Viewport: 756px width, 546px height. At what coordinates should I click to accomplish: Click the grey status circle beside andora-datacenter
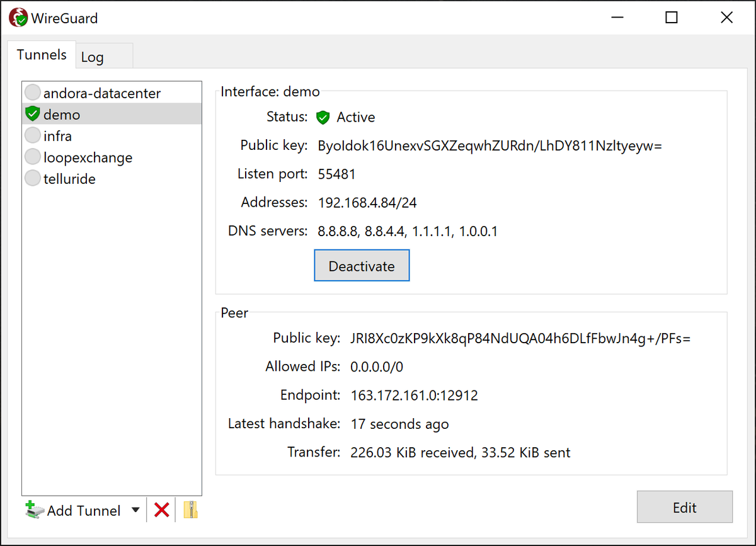coord(33,93)
